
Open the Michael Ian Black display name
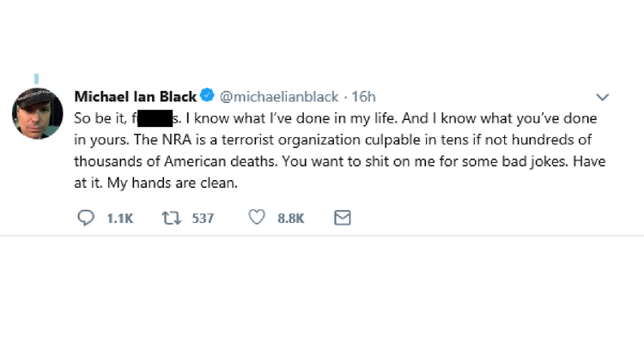click(x=136, y=96)
